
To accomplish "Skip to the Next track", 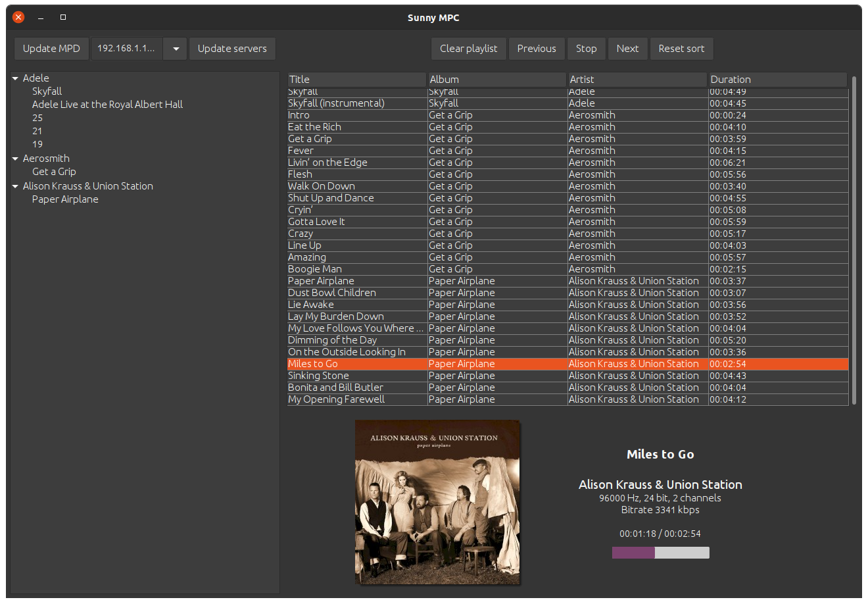I will pyautogui.click(x=627, y=49).
